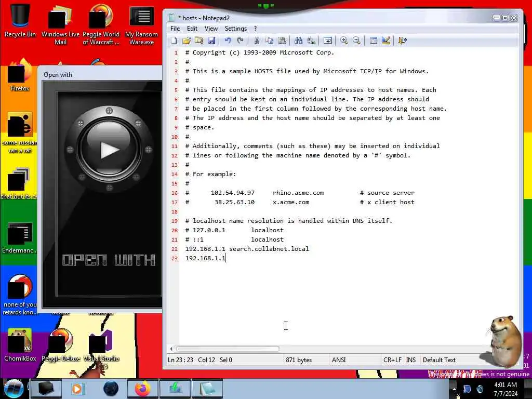
Task: Click Default Text scheme in status bar
Action: click(x=439, y=360)
